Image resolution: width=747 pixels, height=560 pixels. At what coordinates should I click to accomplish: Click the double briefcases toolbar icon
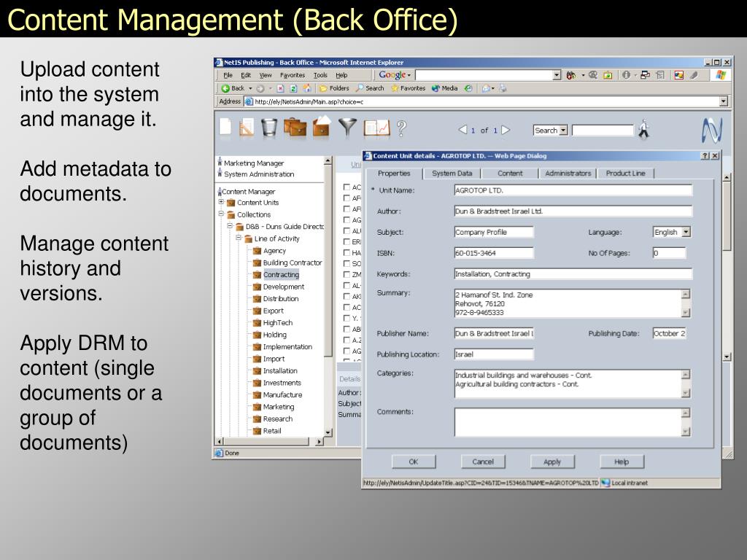tap(295, 128)
